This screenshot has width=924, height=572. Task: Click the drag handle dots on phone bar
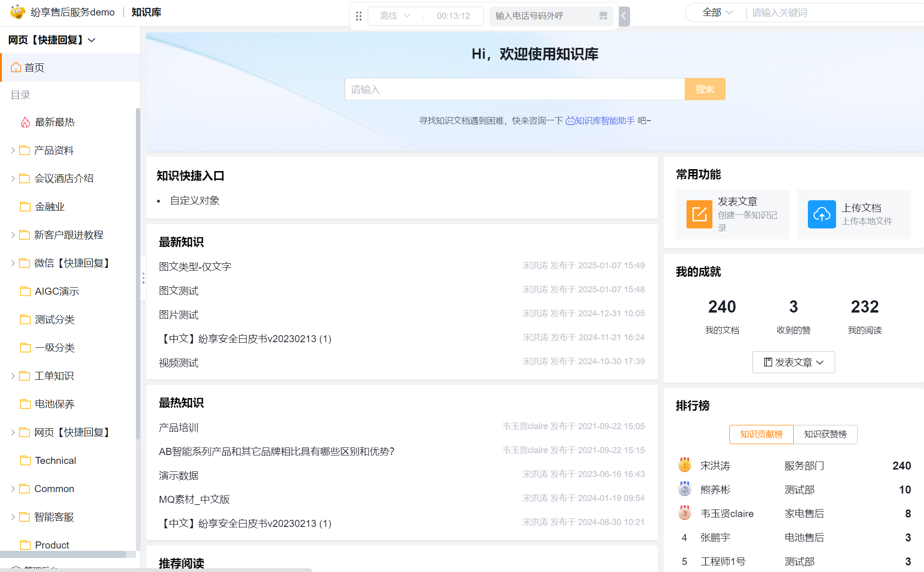359,16
